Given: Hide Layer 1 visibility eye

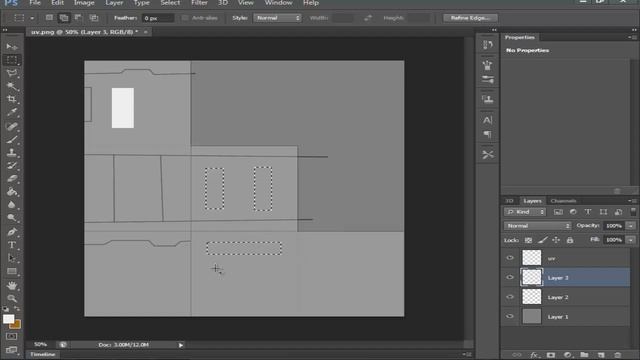Looking at the screenshot, I should 510,316.
